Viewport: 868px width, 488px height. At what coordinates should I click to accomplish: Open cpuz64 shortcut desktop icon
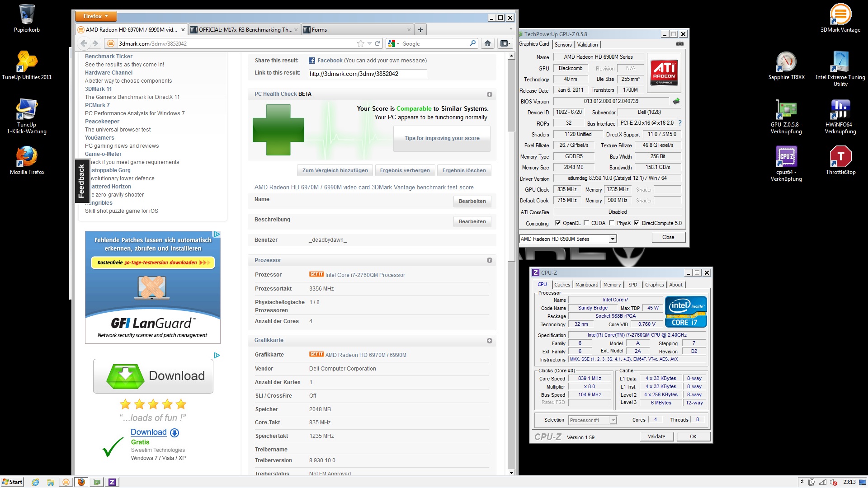pos(786,164)
